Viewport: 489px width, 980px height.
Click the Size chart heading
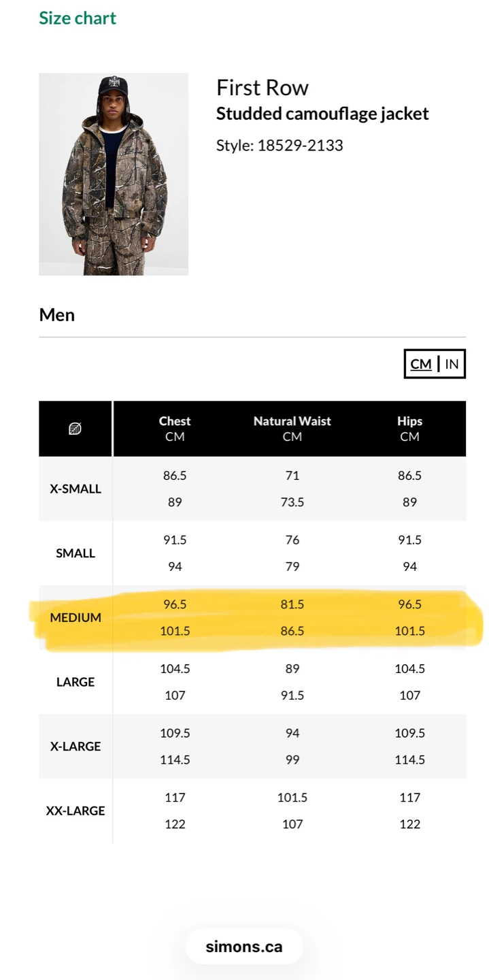coord(78,18)
